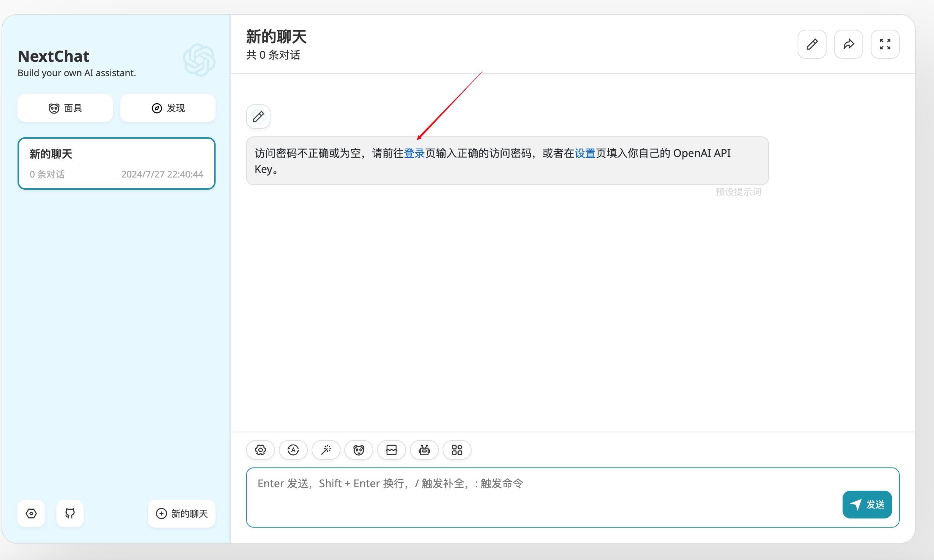The height and width of the screenshot is (560, 934).
Task: Click the 登录 link in the error message
Action: coord(415,153)
